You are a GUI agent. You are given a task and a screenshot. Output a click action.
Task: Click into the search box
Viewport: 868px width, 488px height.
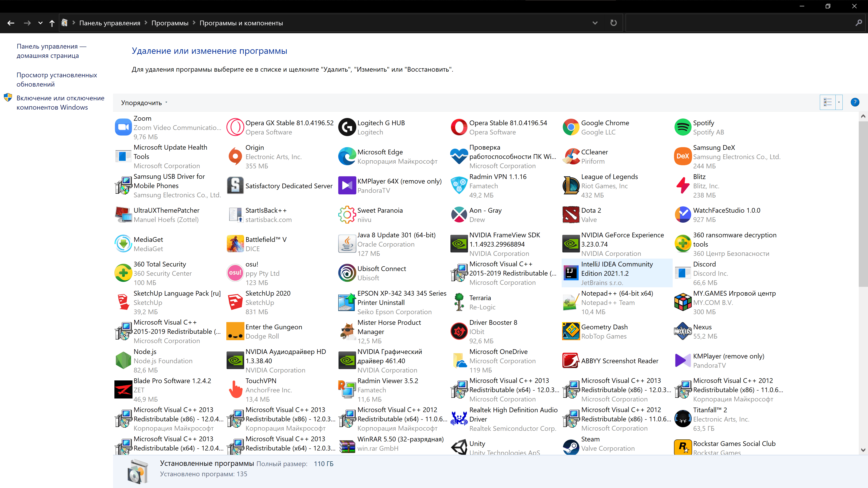(x=740, y=23)
